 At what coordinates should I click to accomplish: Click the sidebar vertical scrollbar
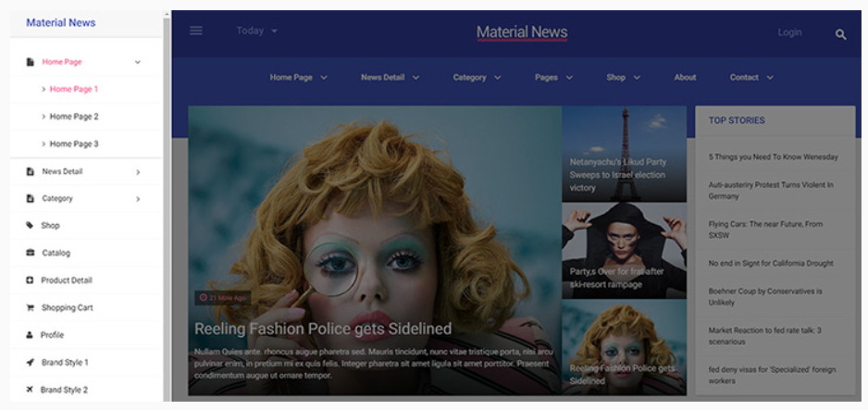coord(167,207)
